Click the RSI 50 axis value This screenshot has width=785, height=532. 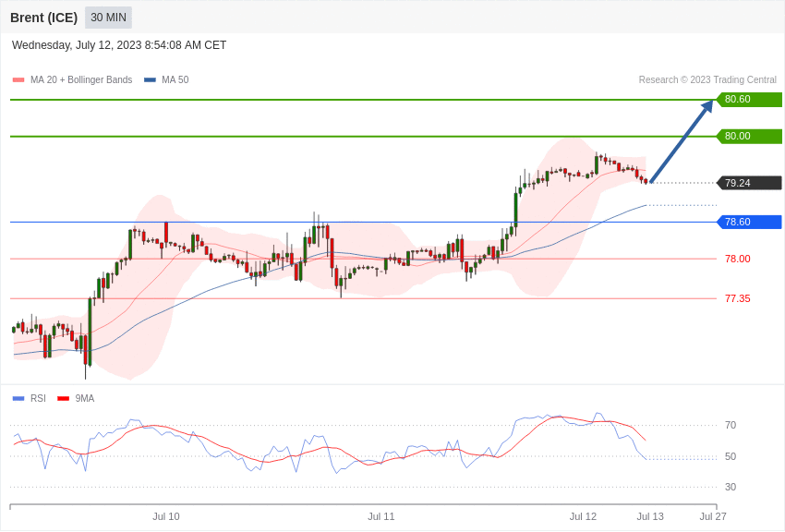tap(731, 456)
